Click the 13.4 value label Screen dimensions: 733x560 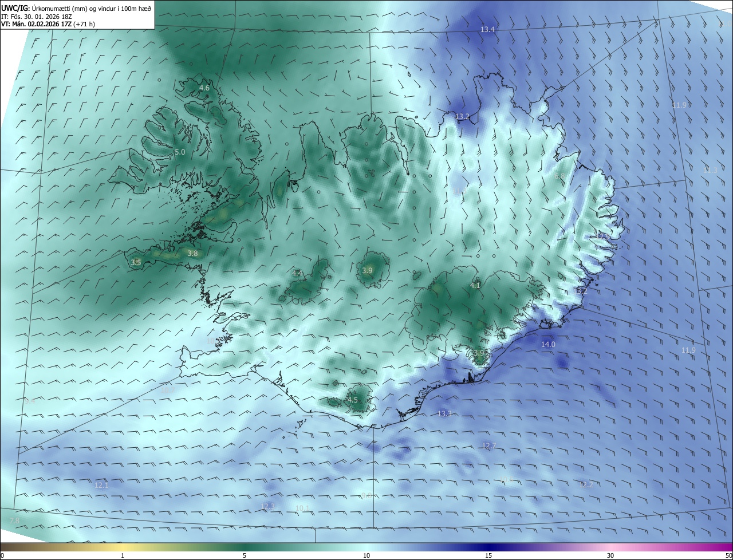[487, 29]
